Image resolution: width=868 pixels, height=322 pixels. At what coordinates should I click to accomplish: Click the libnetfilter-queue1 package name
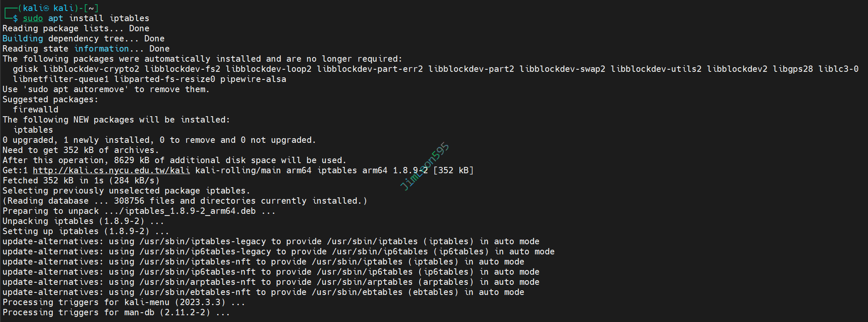[x=61, y=79]
